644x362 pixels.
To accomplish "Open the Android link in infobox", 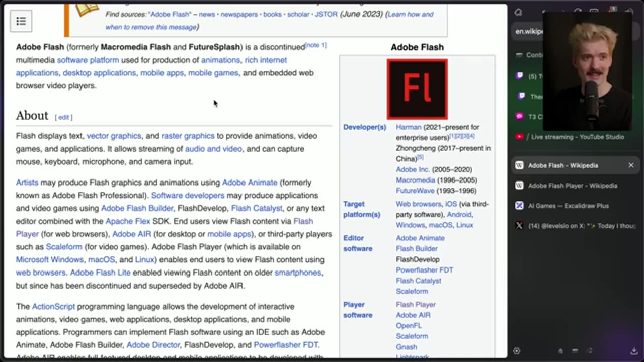I will [459, 215].
